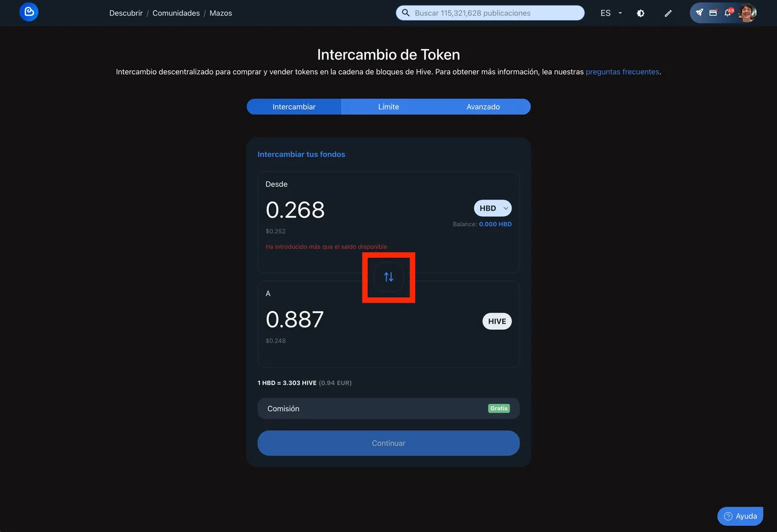This screenshot has height=532, width=777.
Task: Click the Gratis commission badge
Action: point(499,408)
